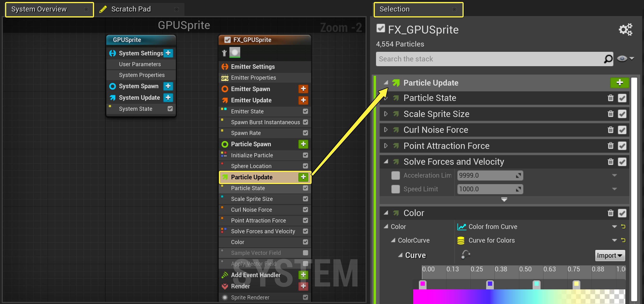The image size is (644, 304).
Task: Select the System Overview tab
Action: pos(39,9)
